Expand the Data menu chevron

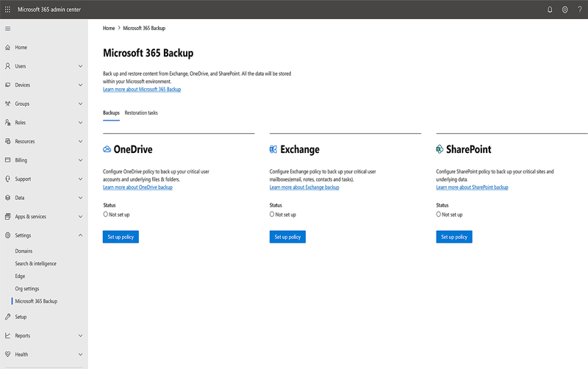(x=80, y=198)
